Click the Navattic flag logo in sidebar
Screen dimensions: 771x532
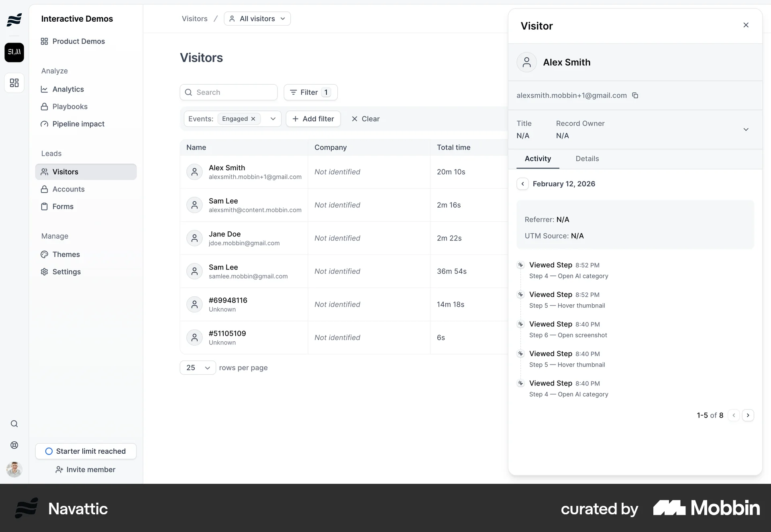(14, 19)
